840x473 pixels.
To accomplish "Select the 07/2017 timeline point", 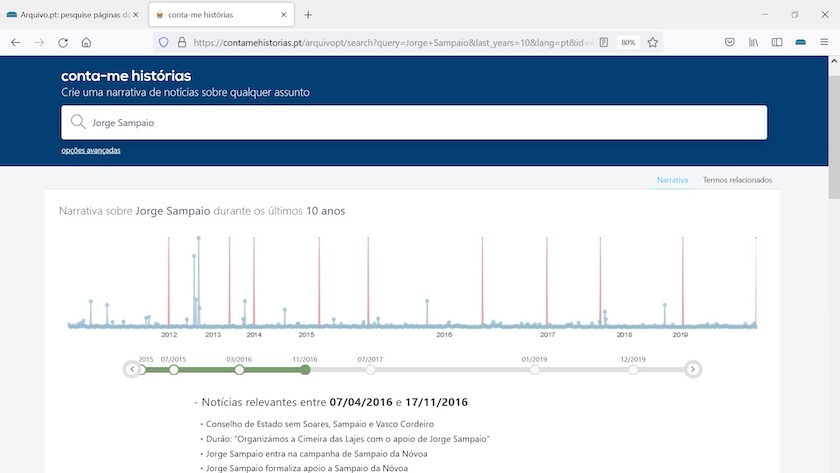I will click(371, 369).
